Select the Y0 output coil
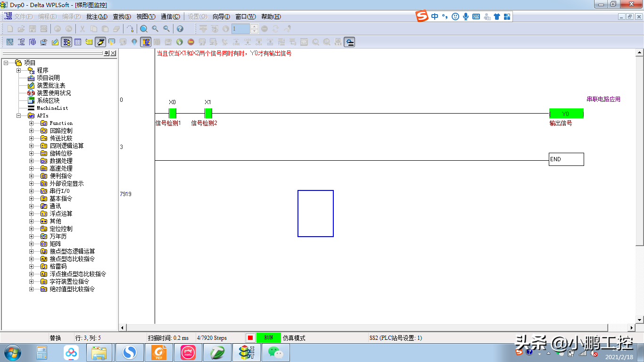This screenshot has width=644, height=362. [566, 114]
